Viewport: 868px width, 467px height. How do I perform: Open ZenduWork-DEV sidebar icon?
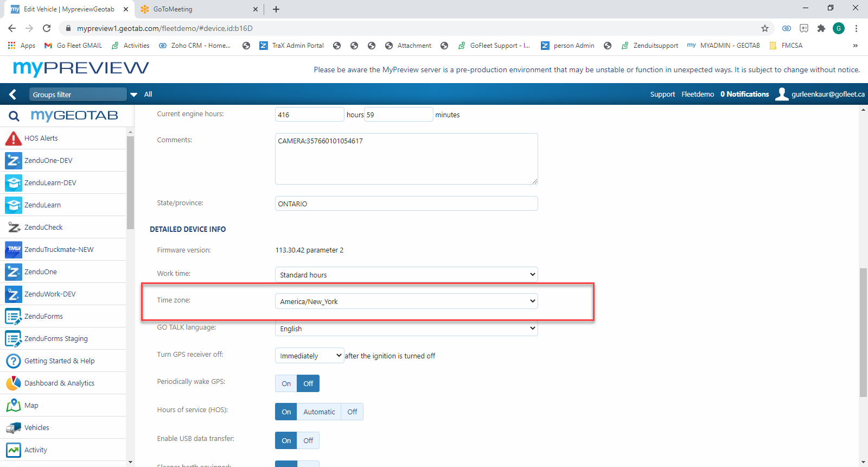[13, 294]
